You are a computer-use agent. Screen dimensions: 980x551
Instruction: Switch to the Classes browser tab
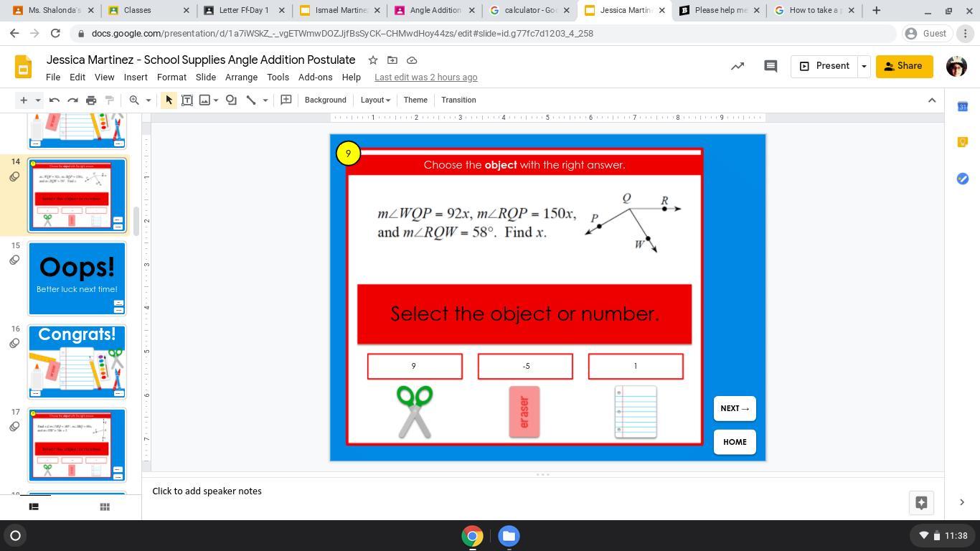click(x=147, y=11)
